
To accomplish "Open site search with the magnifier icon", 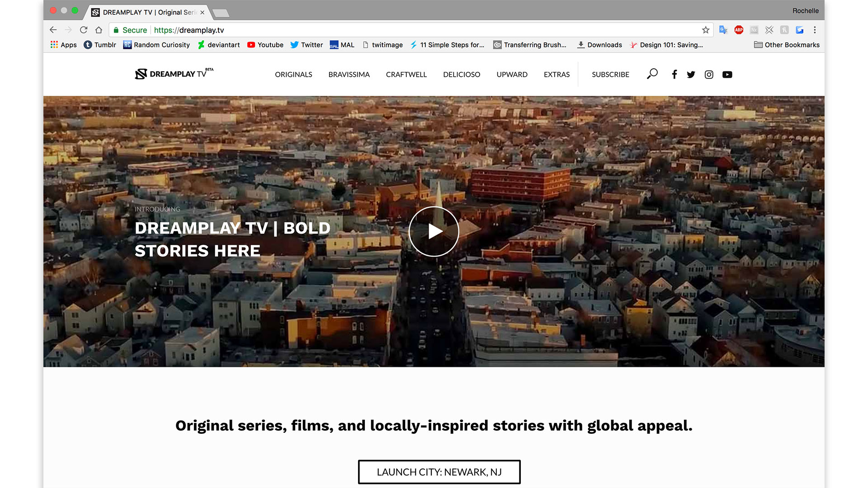I will [652, 74].
